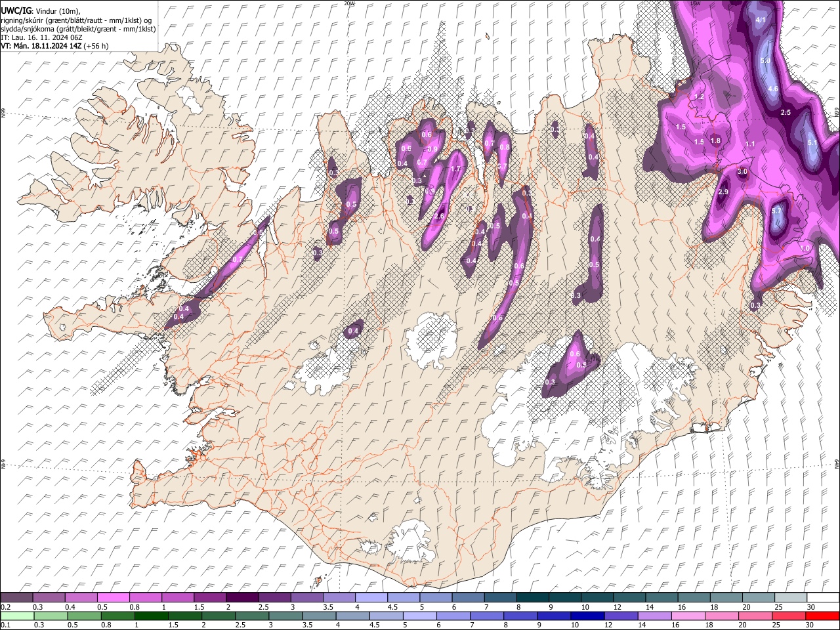Viewport: 840px width, 630px height.
Task: Click the white swatch ending the upper legend
Action: (824, 598)
